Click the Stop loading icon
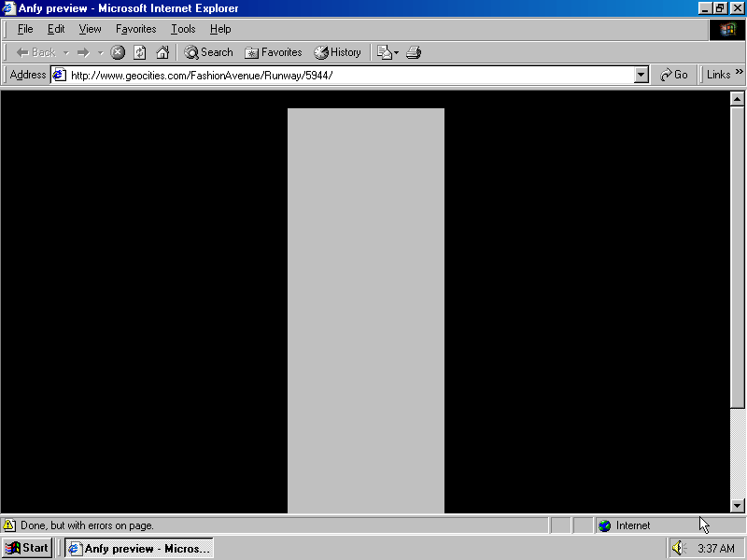Viewport: 747px width, 560px height. pyautogui.click(x=118, y=52)
